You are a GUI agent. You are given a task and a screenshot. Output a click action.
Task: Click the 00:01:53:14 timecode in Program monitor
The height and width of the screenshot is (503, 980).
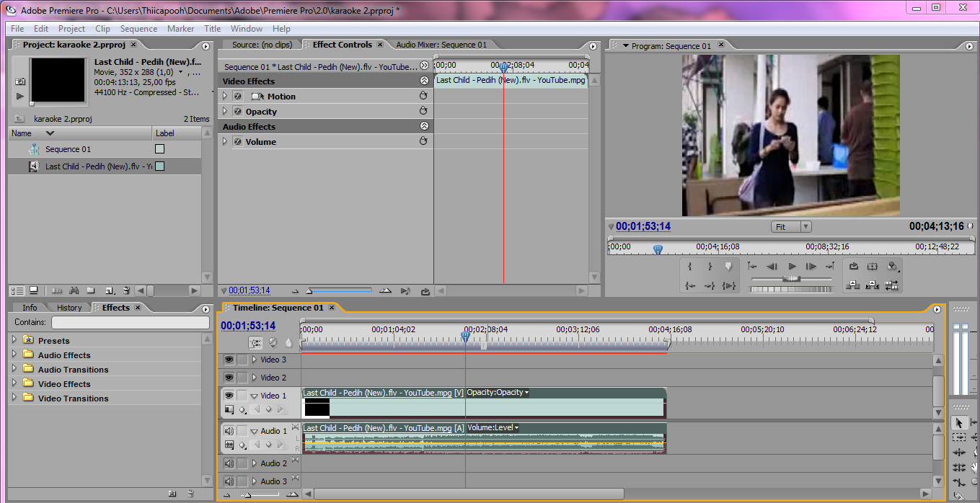tap(642, 226)
